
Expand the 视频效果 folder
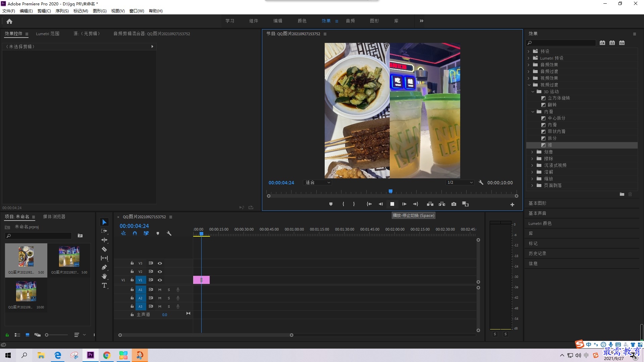click(x=529, y=78)
